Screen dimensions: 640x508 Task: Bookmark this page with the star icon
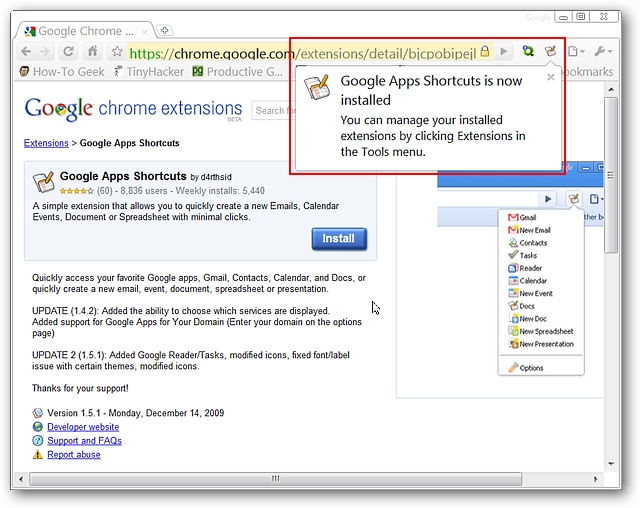tap(117, 51)
